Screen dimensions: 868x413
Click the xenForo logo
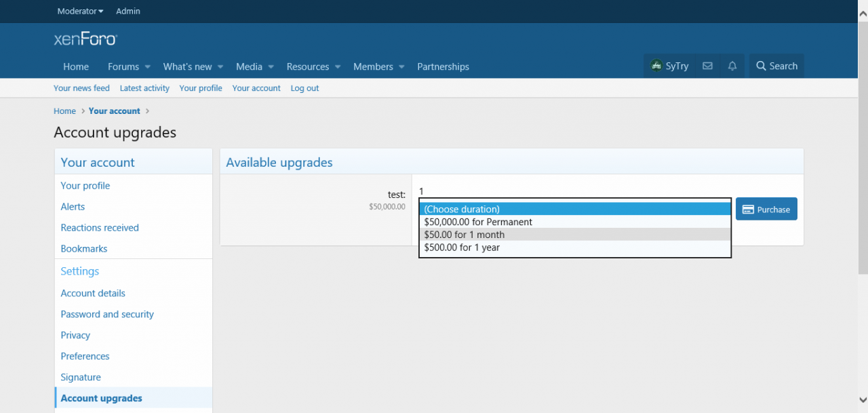pyautogui.click(x=85, y=39)
